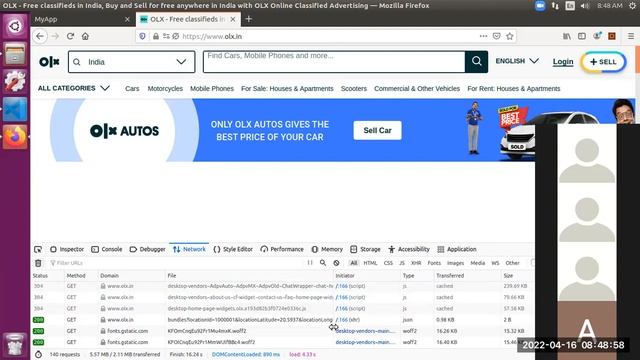This screenshot has height=360, width=640.
Task: Go to Firefox home page icon
Action: coord(85,36)
